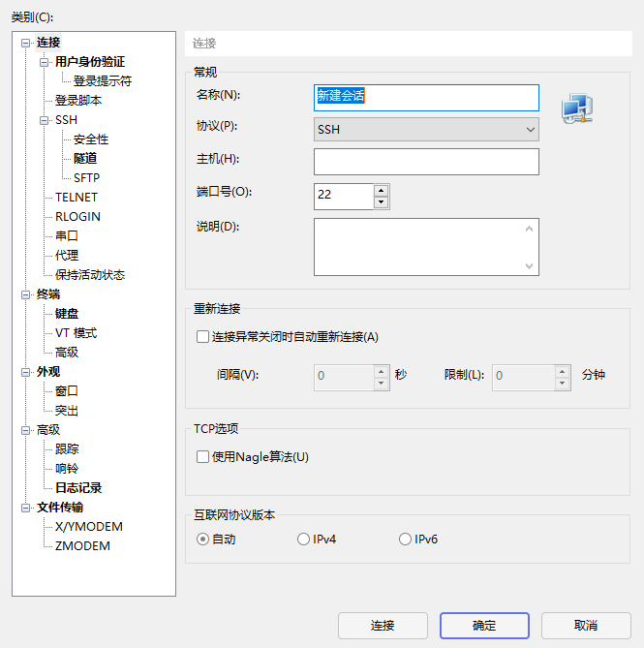Select VT 模式 tree item
Image resolution: width=644 pixels, height=648 pixels.
click(76, 332)
